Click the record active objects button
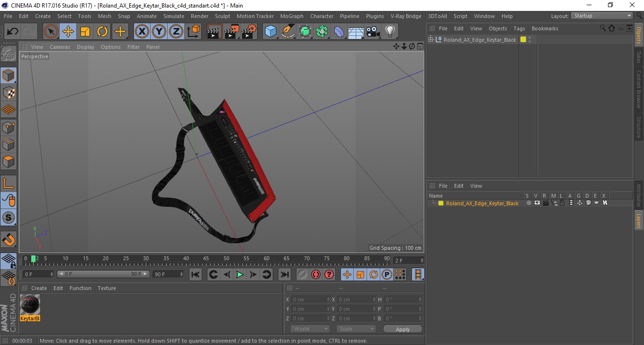 302,274
